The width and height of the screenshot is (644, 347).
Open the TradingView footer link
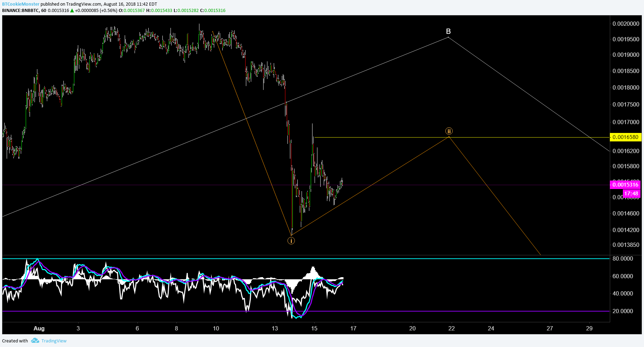(x=54, y=341)
